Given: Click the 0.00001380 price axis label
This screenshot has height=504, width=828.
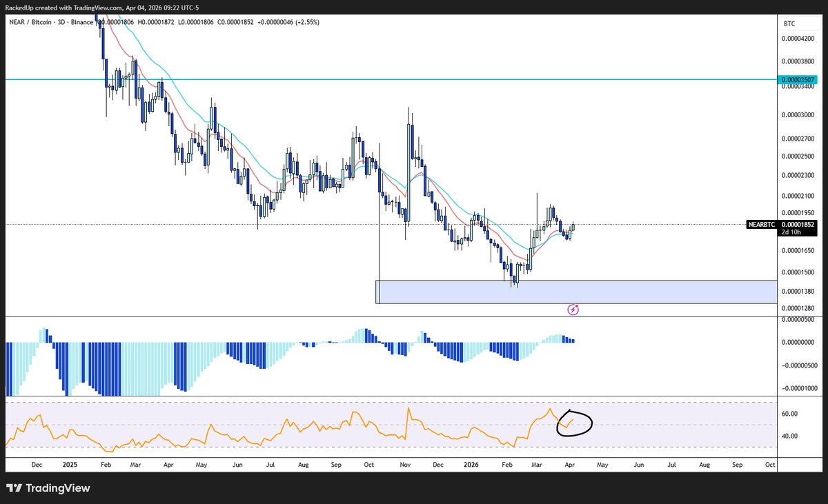Looking at the screenshot, I should [797, 292].
